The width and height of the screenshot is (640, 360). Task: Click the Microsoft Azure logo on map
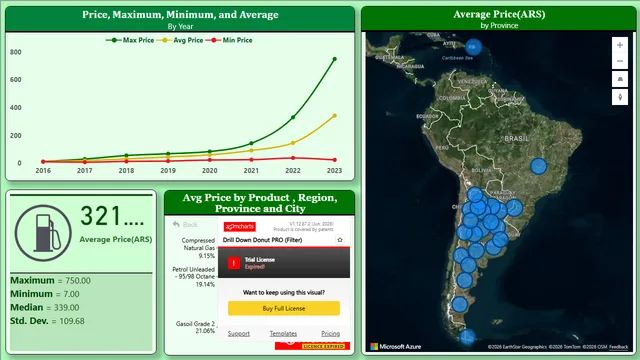tap(396, 347)
